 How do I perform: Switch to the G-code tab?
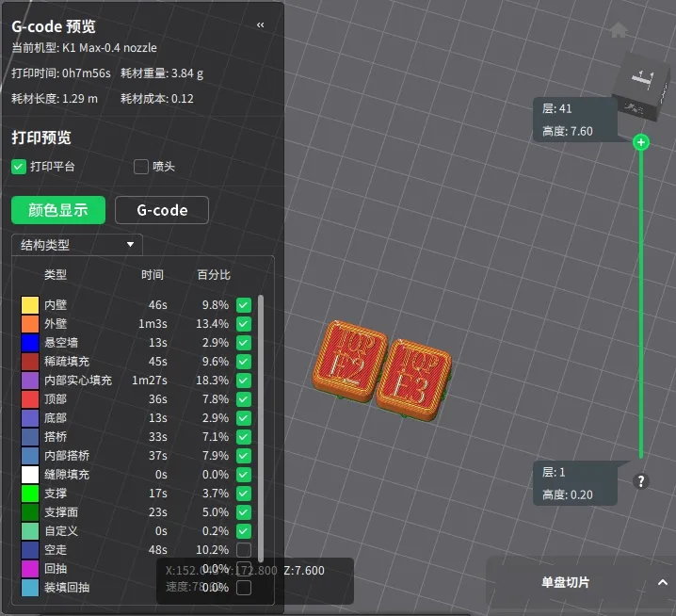tap(162, 210)
